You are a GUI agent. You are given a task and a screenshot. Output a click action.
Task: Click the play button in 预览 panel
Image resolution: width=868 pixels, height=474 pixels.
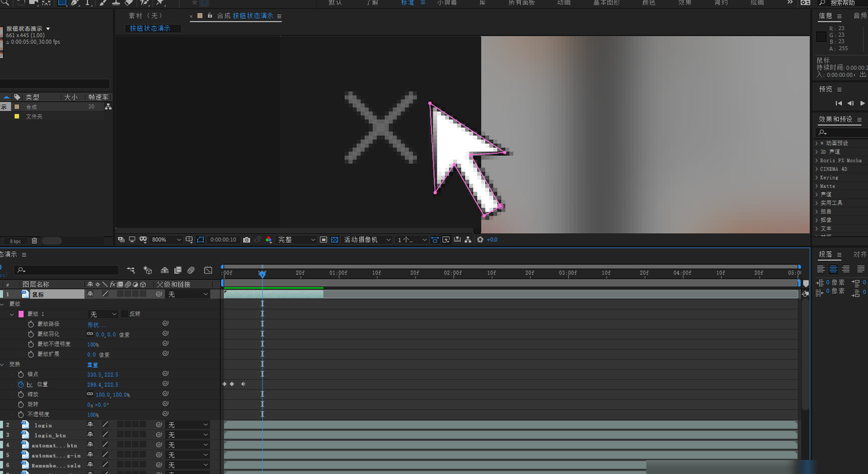pos(863,103)
